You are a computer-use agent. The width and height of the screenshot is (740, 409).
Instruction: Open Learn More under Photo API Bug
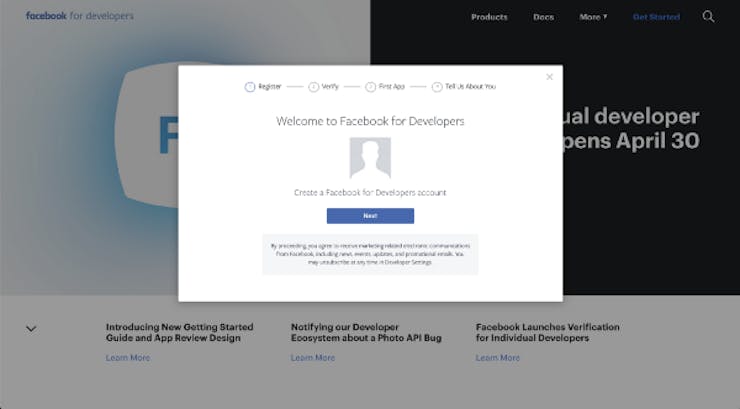click(313, 358)
